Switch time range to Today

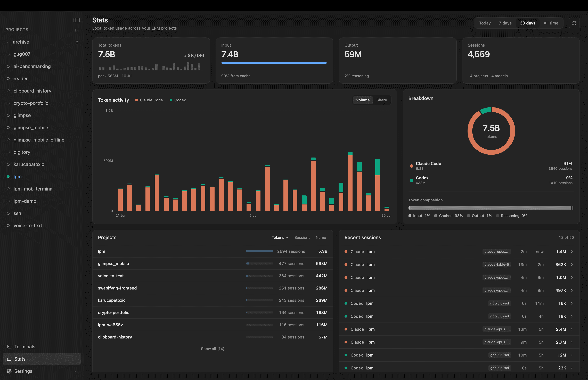click(485, 23)
